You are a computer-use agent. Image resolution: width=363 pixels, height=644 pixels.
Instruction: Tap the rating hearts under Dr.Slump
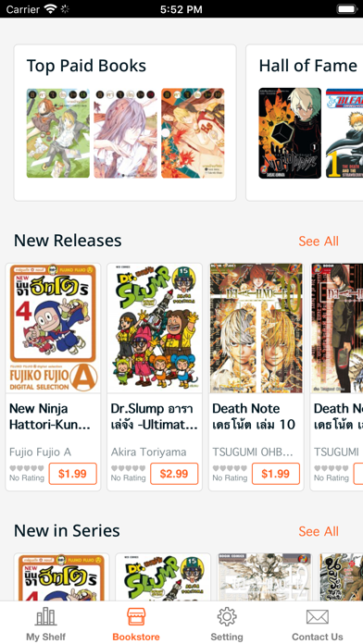pyautogui.click(x=129, y=468)
